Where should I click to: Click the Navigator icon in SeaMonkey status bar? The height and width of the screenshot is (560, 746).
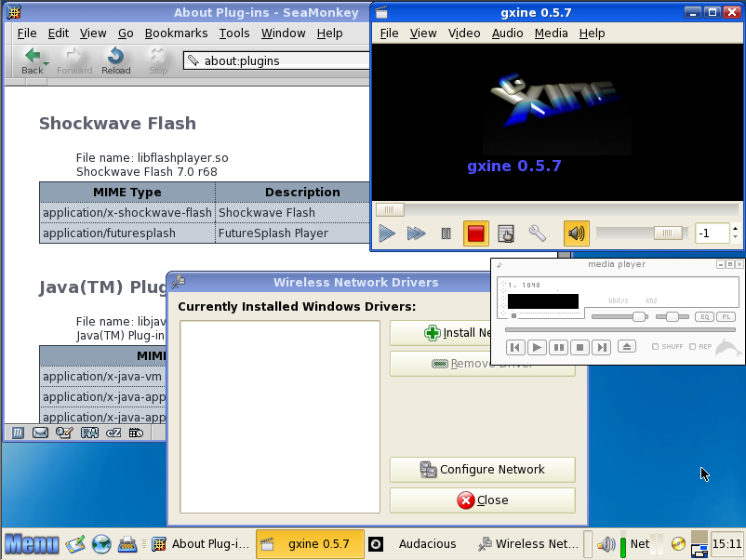click(x=18, y=433)
